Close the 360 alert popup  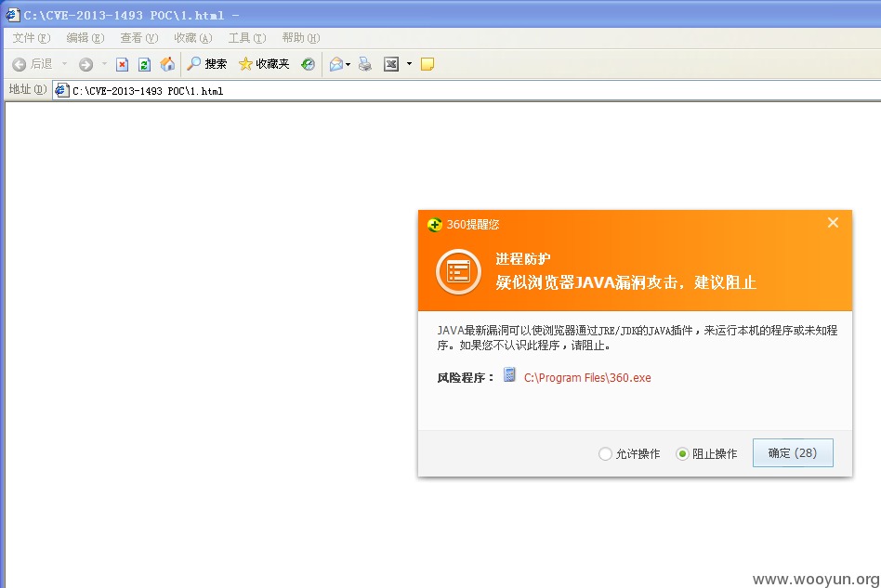[833, 223]
